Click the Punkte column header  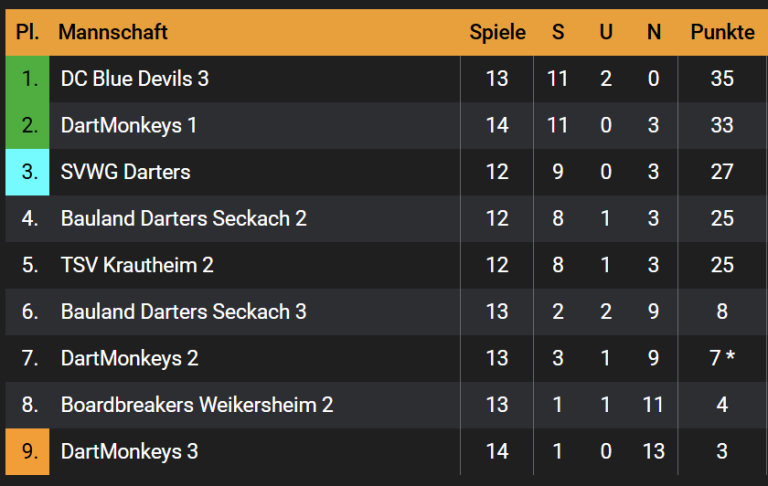pos(722,32)
